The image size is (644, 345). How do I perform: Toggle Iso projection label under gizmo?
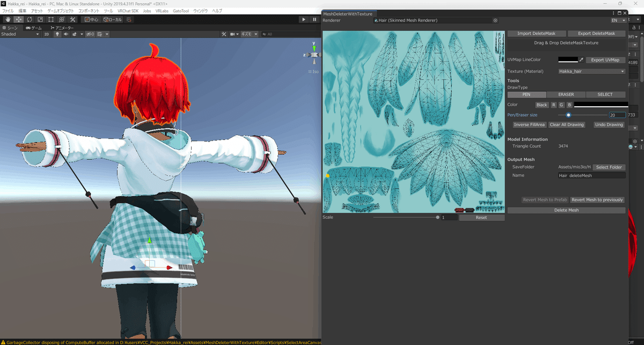pos(314,71)
